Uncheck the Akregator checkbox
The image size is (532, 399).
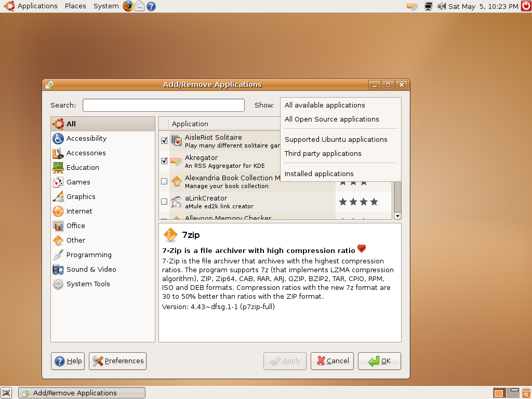[164, 161]
